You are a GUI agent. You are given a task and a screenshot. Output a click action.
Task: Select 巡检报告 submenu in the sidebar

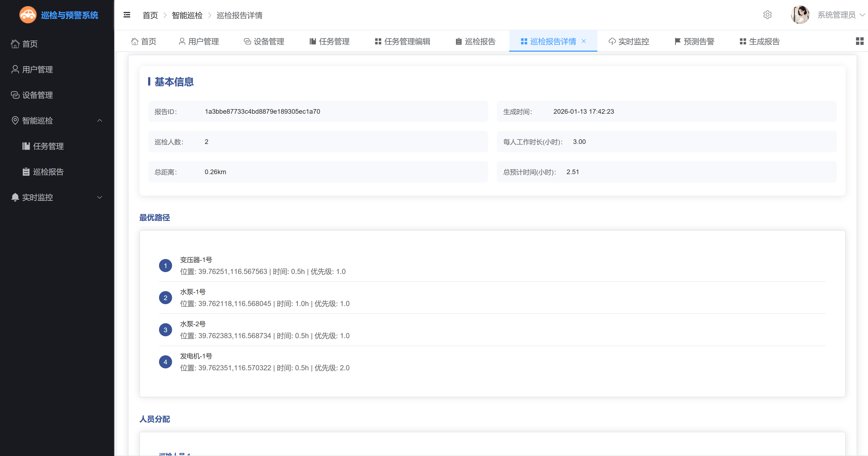coord(48,172)
